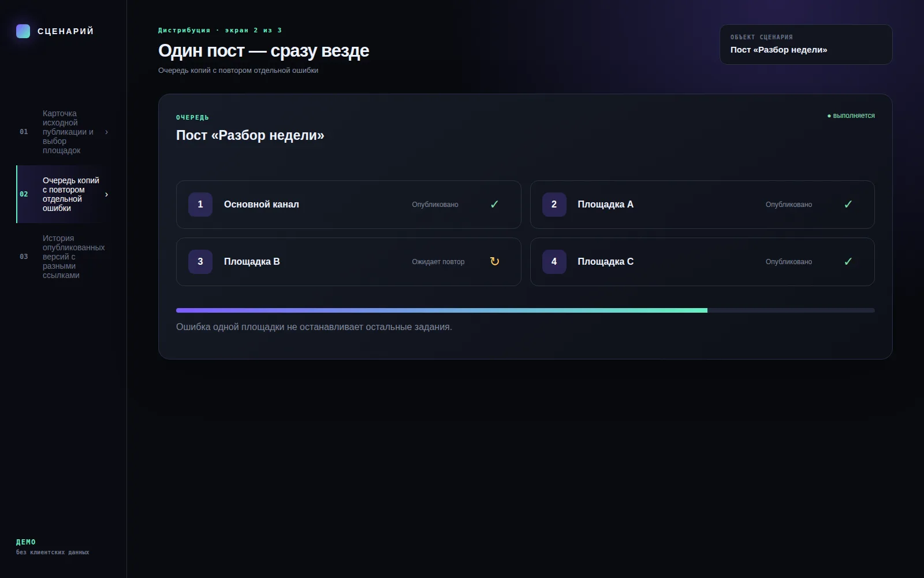924x578 pixels.
Task: Click note Ошибка одной площадки не останавливает
Action: click(x=314, y=327)
